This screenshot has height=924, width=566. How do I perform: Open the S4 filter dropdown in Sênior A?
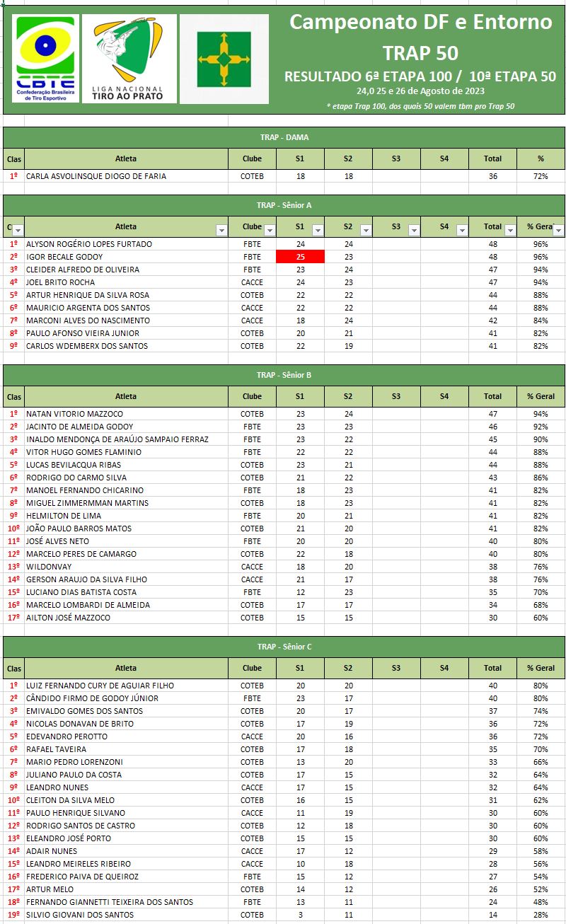(x=462, y=230)
